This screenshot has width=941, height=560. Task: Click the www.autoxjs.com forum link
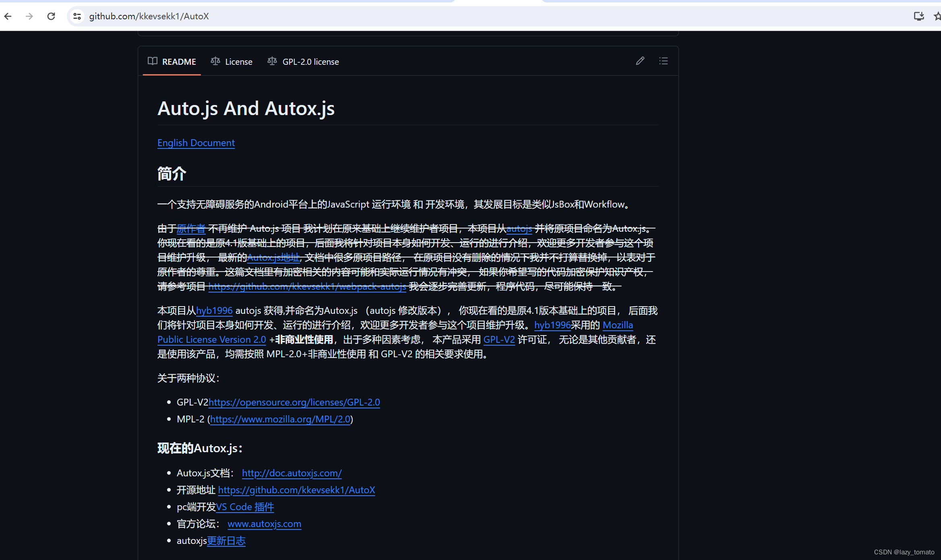pyautogui.click(x=263, y=523)
